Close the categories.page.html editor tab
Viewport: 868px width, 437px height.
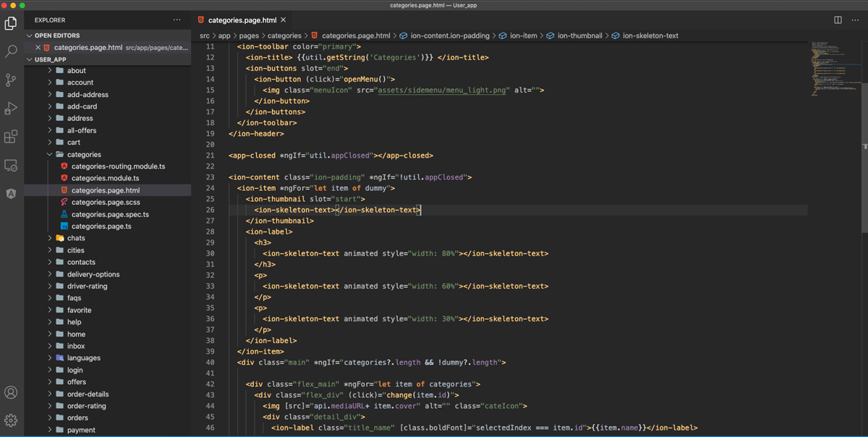tap(283, 20)
